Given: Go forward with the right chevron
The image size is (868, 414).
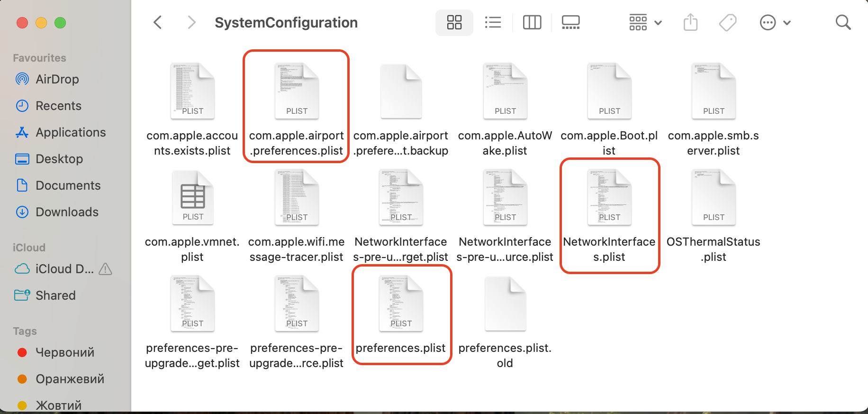Looking at the screenshot, I should [191, 22].
